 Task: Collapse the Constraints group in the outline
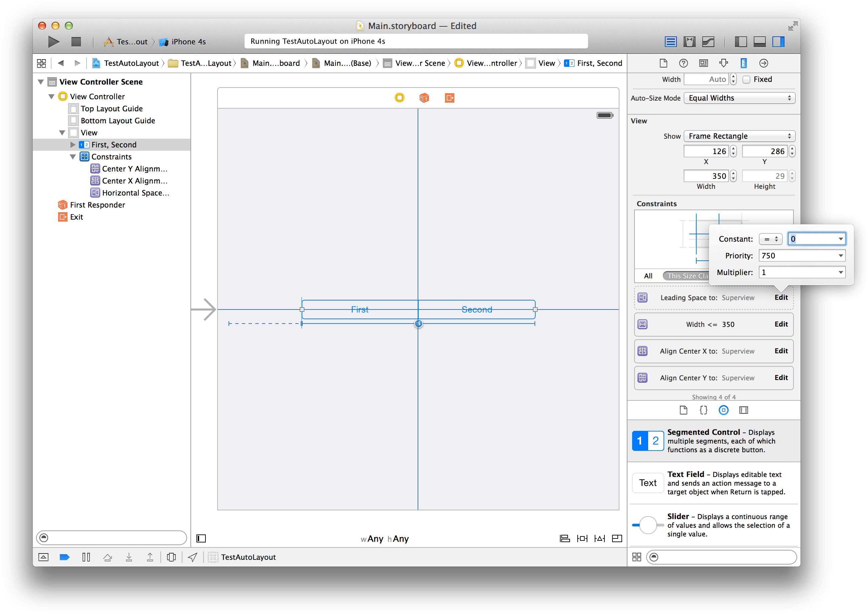coord(73,157)
